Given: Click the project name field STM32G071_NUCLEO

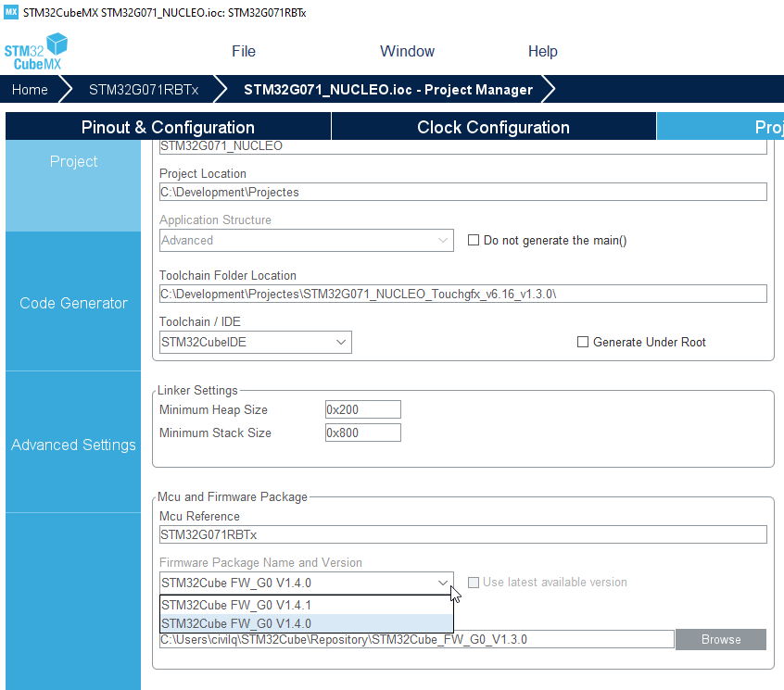Looking at the screenshot, I should [462, 146].
